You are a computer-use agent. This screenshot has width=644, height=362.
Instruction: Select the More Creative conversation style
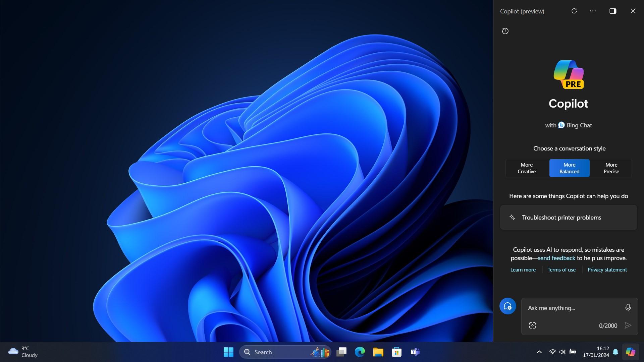click(x=526, y=168)
